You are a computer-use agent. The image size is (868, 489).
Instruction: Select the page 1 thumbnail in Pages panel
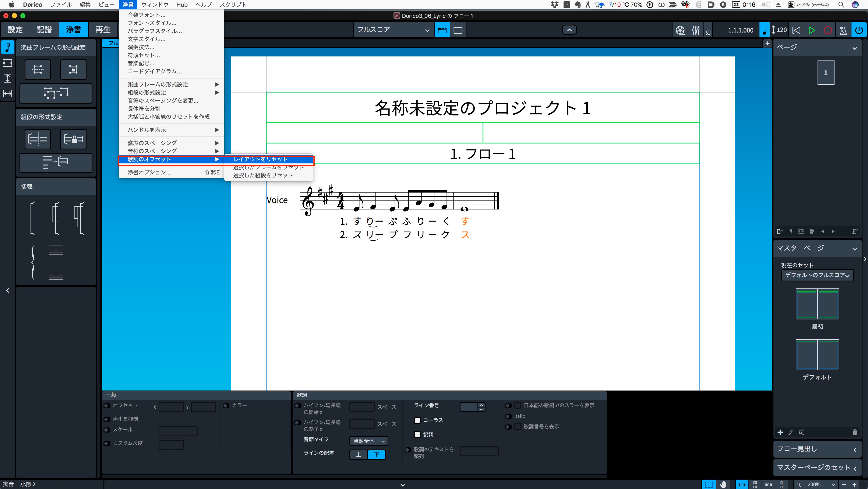click(x=826, y=73)
